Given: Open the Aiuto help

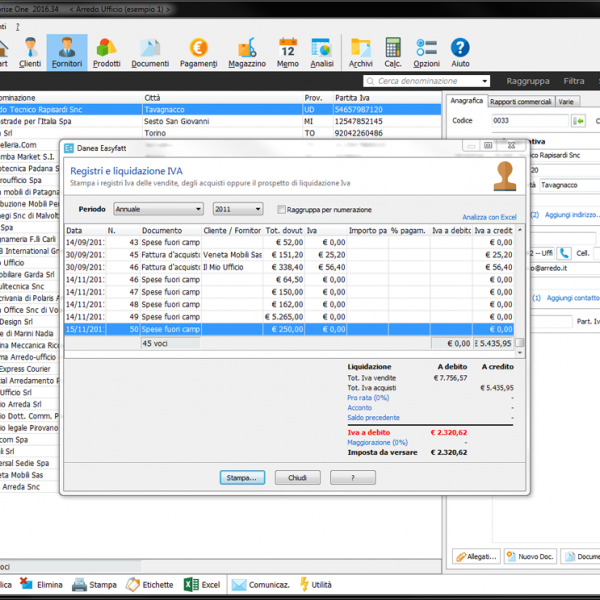Looking at the screenshot, I should click(460, 52).
